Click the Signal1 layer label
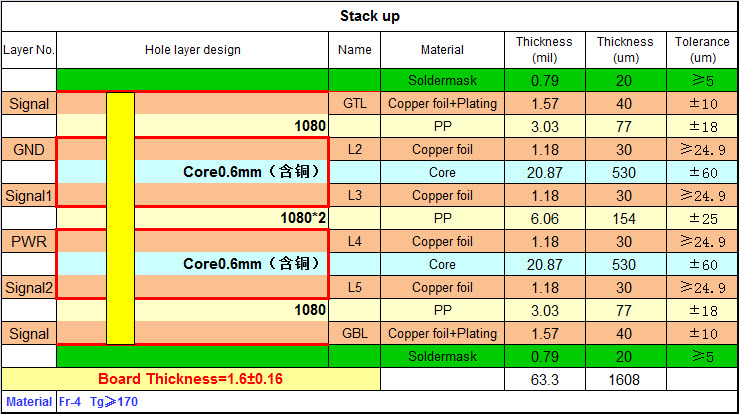This screenshot has height=414, width=739. click(29, 195)
